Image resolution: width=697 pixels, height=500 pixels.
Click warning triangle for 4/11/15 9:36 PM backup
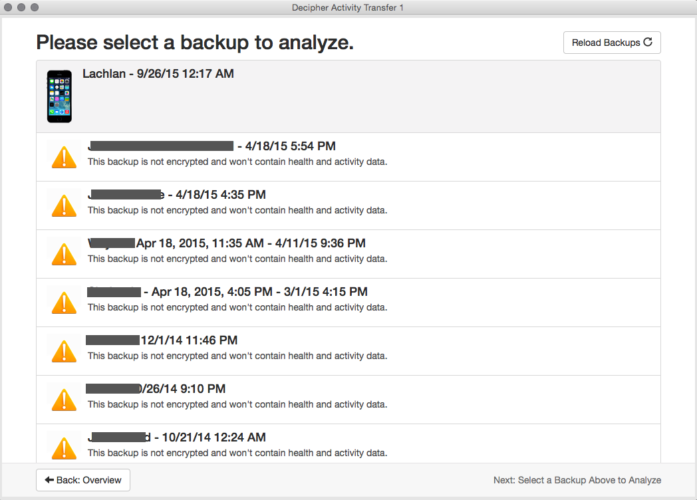(64, 254)
